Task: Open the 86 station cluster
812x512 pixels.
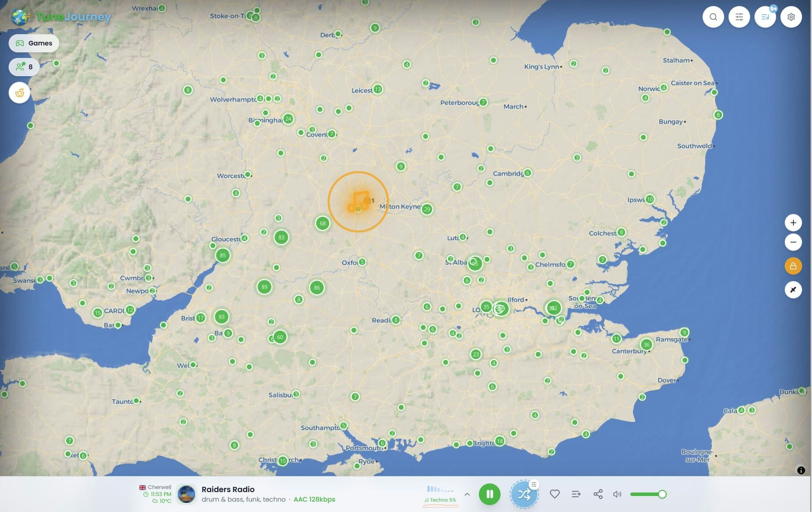Action: [x=317, y=287]
